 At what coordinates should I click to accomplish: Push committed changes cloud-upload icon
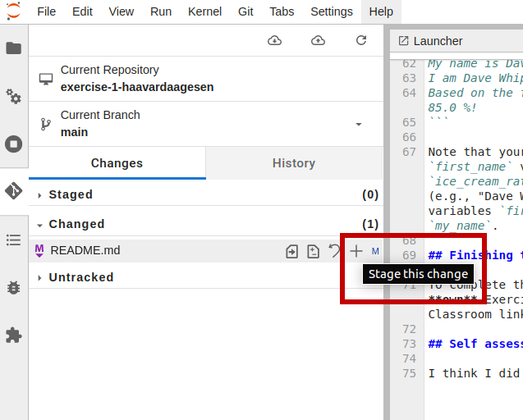coord(318,41)
